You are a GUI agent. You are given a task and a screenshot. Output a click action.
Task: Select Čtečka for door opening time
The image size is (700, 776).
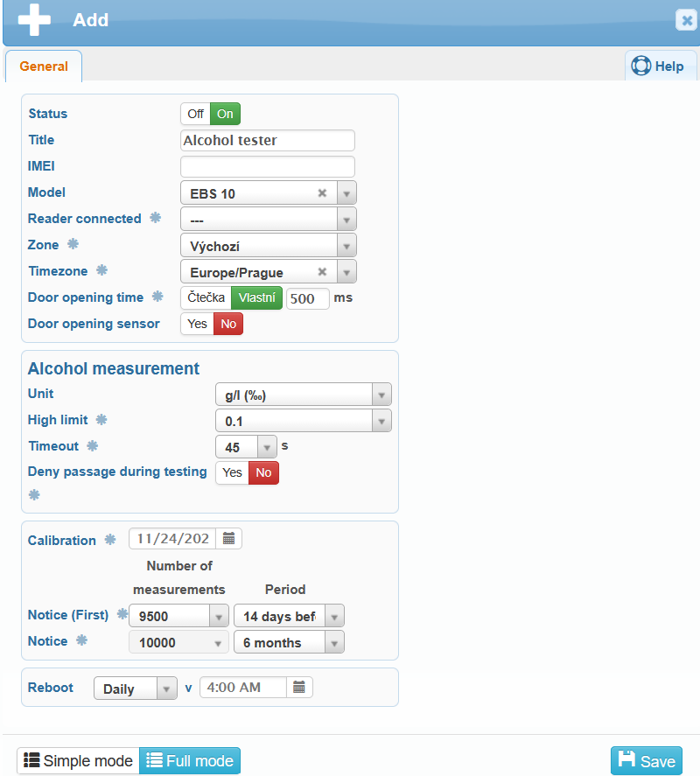206,297
